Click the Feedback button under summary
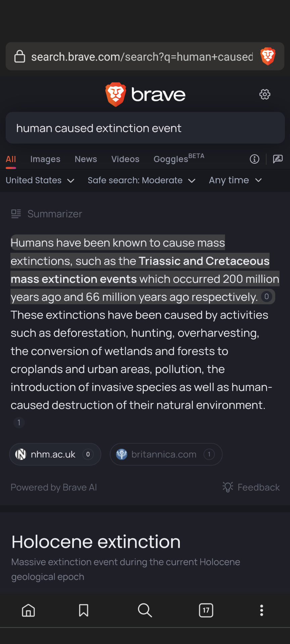Image resolution: width=290 pixels, height=644 pixels. pyautogui.click(x=251, y=487)
